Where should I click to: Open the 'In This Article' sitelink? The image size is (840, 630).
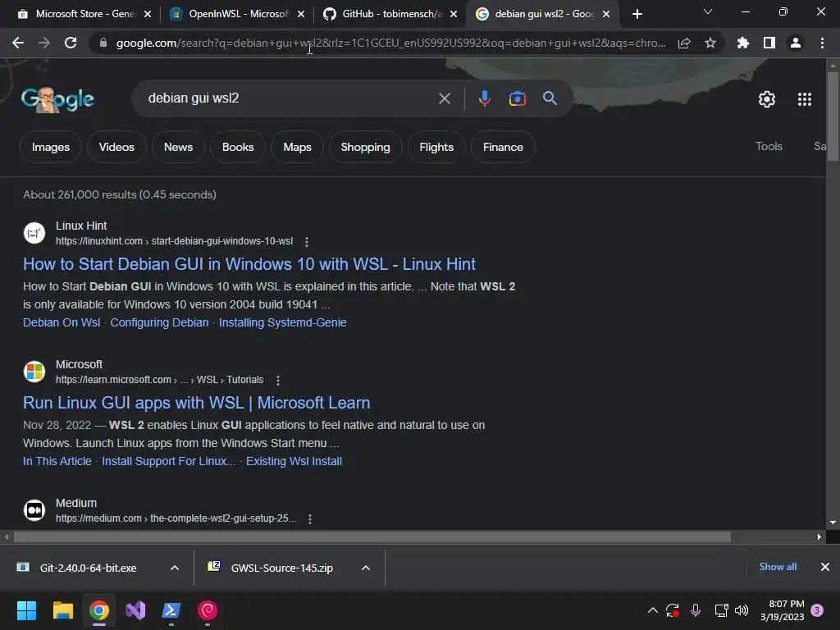click(x=57, y=461)
